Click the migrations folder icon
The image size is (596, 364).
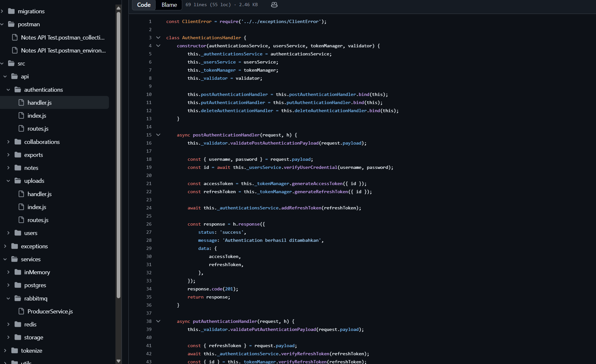11,11
